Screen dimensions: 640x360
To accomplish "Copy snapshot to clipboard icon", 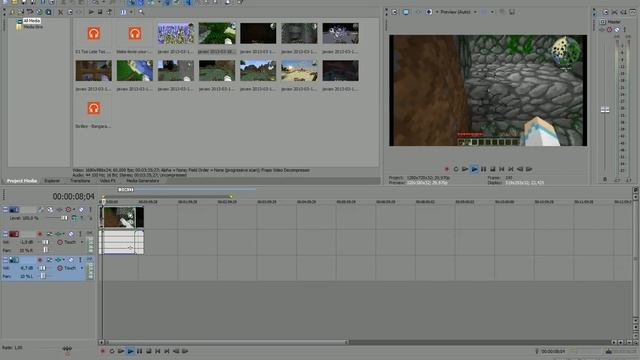I will pyautogui.click(x=502, y=12).
